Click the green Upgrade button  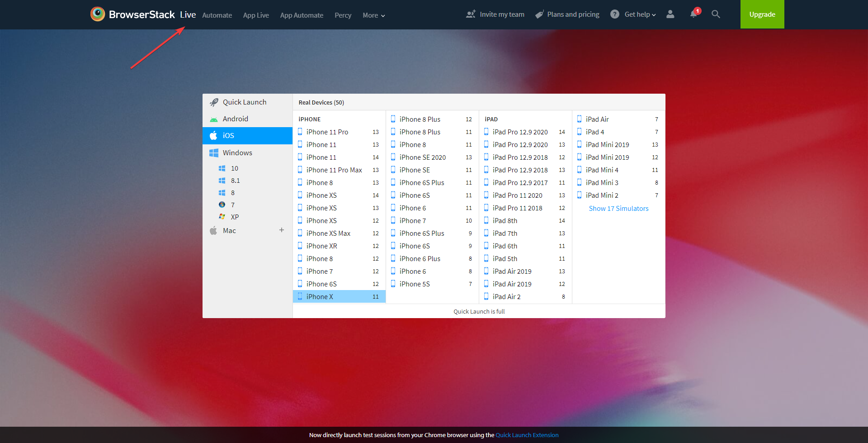point(762,14)
